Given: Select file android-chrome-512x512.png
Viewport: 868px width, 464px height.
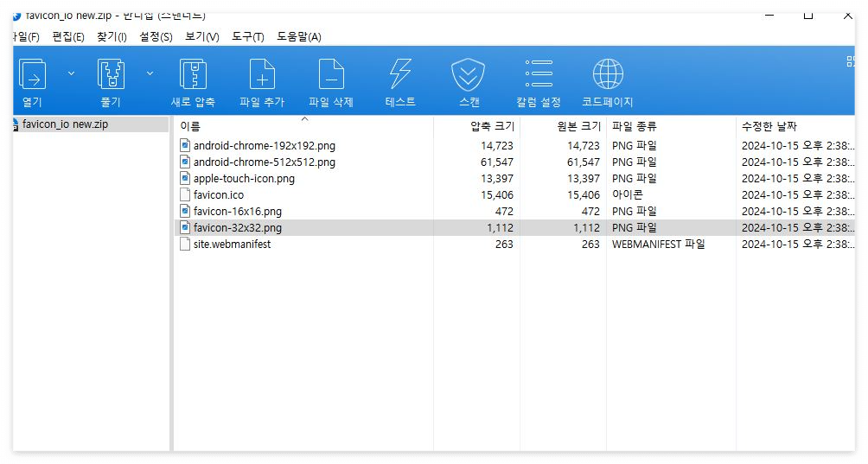Looking at the screenshot, I should (264, 162).
